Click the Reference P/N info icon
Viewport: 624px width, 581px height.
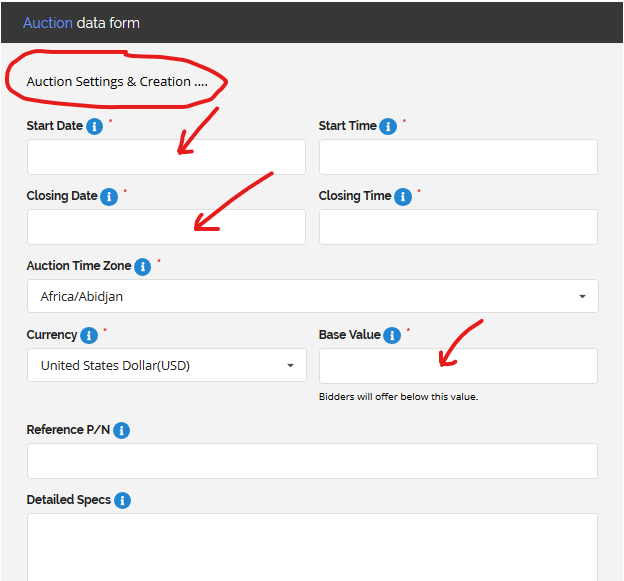click(x=121, y=431)
